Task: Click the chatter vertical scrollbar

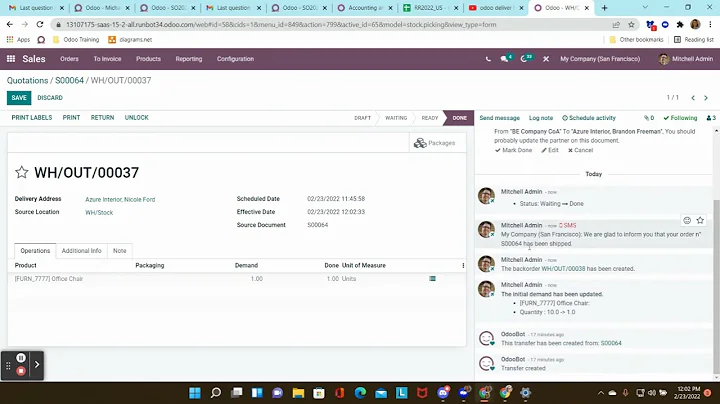Action: 716,286
